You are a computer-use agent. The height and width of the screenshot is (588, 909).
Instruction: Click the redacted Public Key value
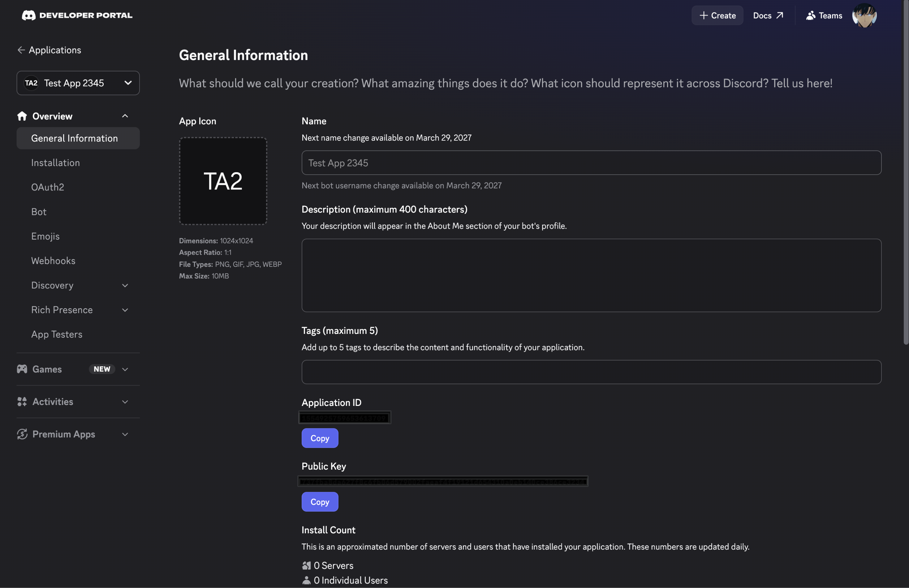(x=443, y=481)
